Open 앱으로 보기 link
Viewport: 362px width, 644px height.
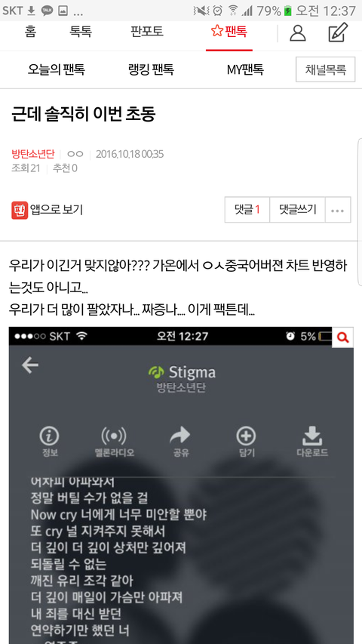(48, 210)
